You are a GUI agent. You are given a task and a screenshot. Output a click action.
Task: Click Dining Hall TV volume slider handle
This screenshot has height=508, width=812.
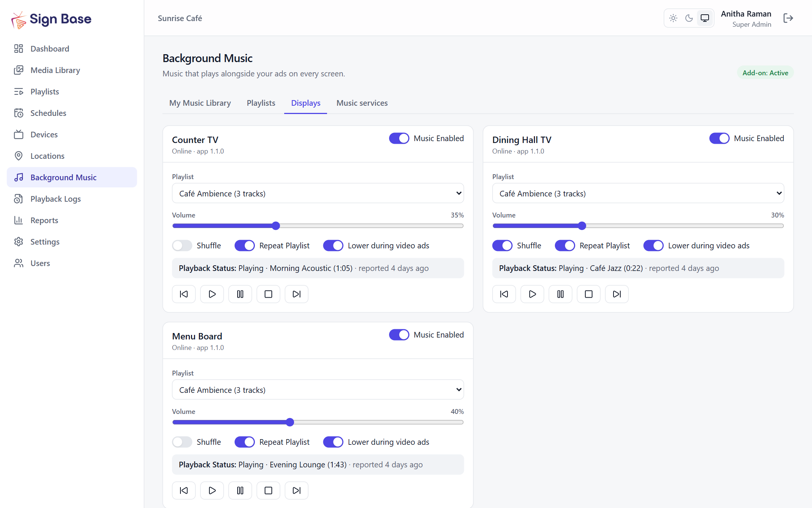pyautogui.click(x=582, y=226)
